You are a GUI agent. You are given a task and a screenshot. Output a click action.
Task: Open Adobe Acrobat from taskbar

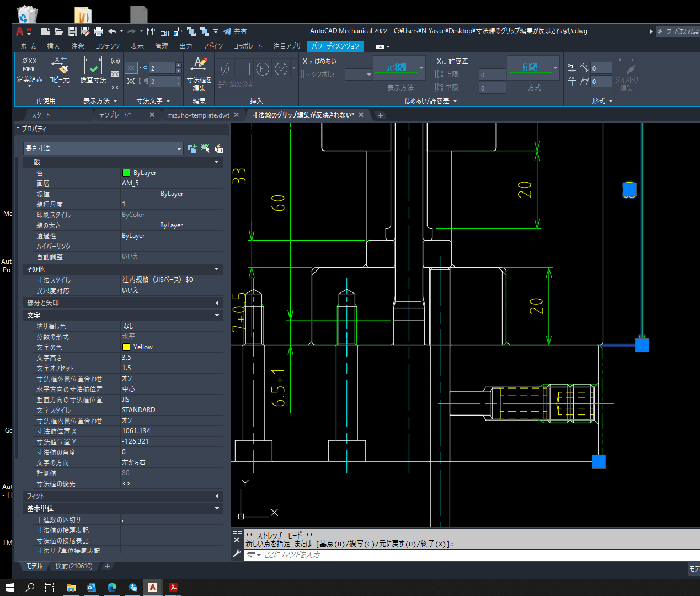point(173,588)
